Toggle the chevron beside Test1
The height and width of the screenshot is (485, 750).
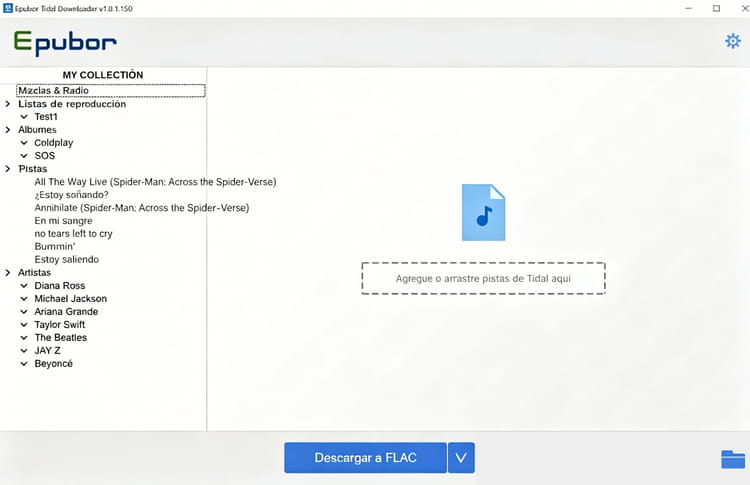coord(24,117)
